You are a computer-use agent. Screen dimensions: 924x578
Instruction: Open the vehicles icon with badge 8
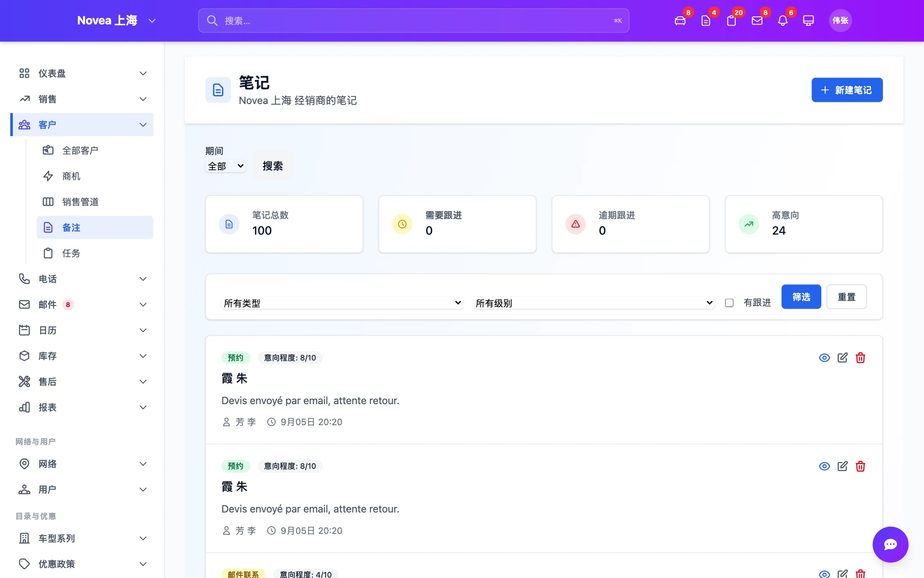[680, 21]
